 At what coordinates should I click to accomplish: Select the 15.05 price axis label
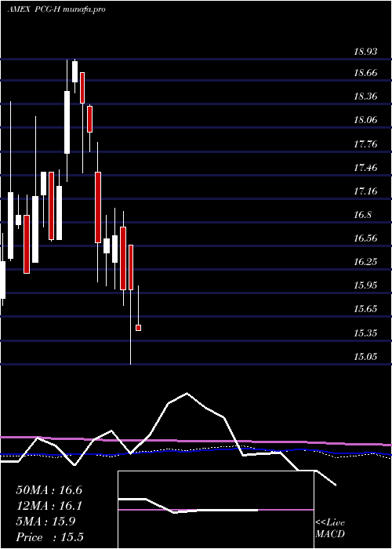[365, 357]
